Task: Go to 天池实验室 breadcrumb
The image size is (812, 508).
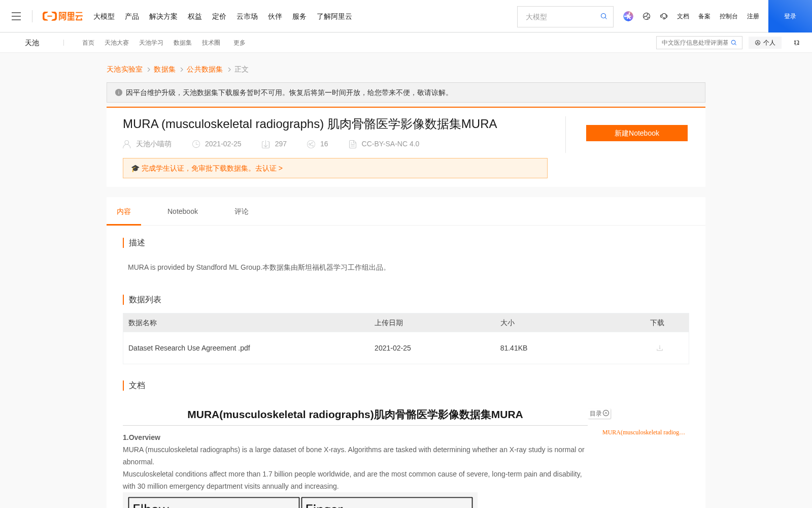Action: coord(124,69)
